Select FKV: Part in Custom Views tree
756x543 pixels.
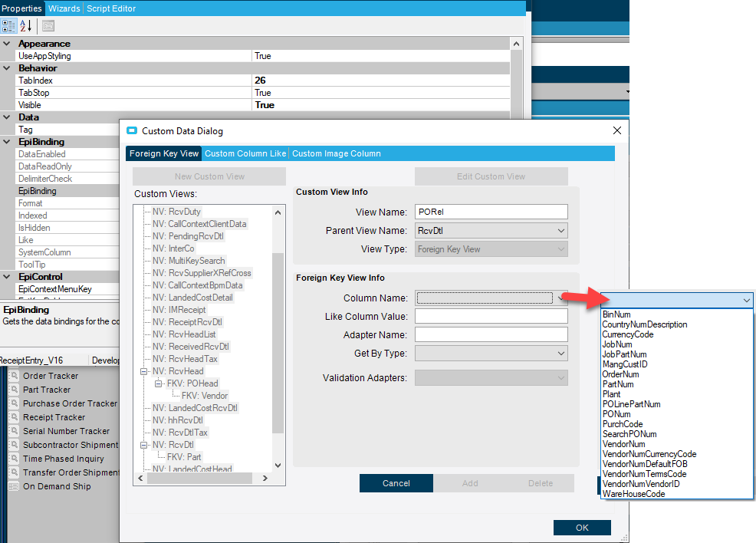click(x=184, y=457)
